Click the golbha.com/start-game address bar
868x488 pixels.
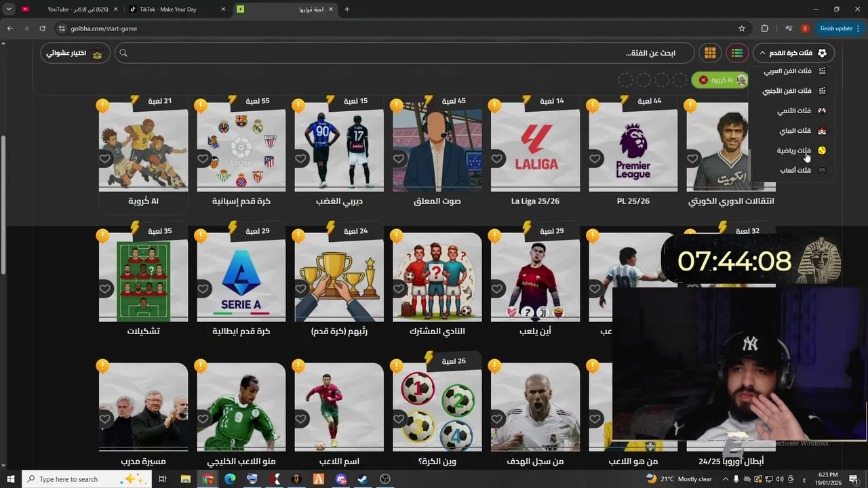[x=400, y=28]
